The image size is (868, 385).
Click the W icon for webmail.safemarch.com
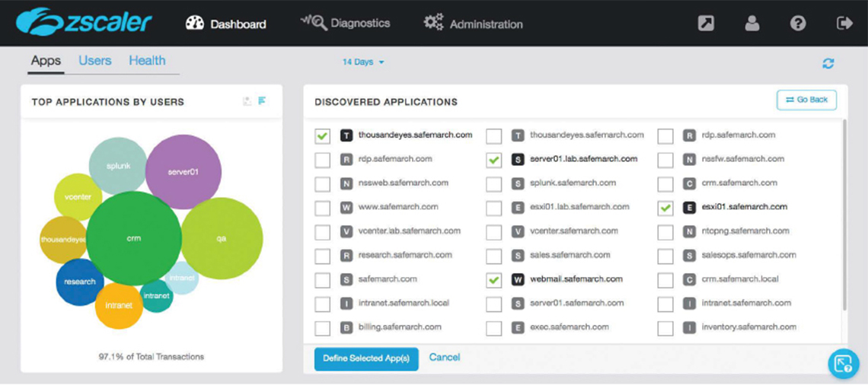[x=518, y=279]
